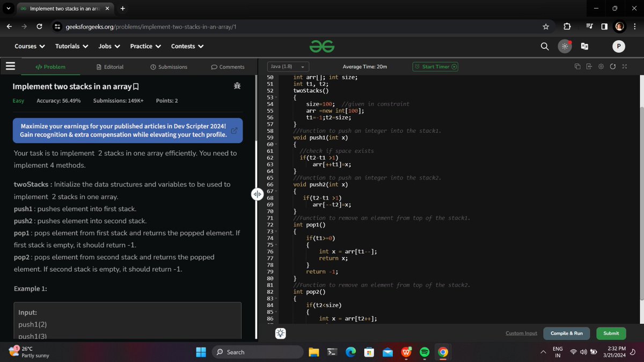Image resolution: width=644 pixels, height=362 pixels.
Task: Select the 'Implement two stacks' browser tab
Action: click(x=64, y=8)
